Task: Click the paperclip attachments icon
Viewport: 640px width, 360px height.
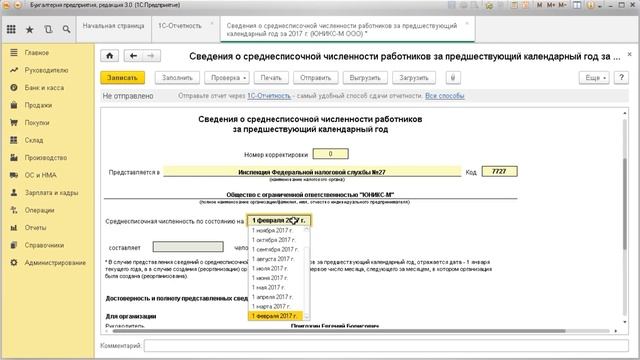Action: pos(453,78)
